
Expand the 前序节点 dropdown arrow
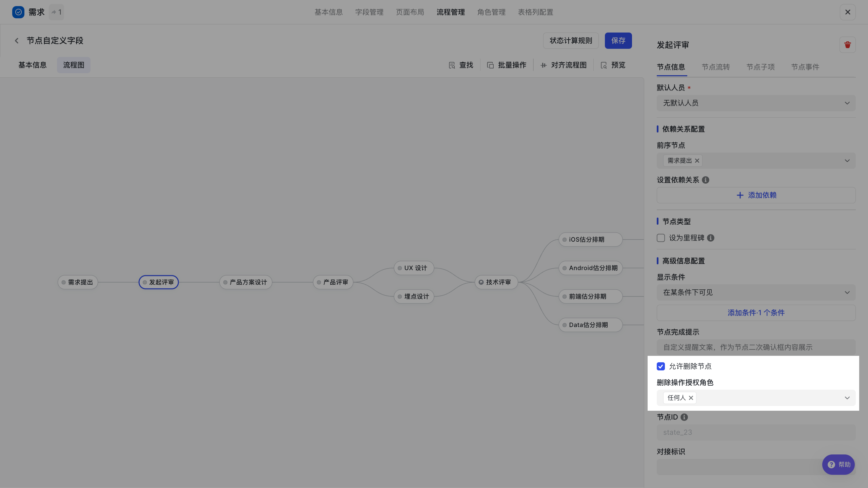click(x=847, y=161)
